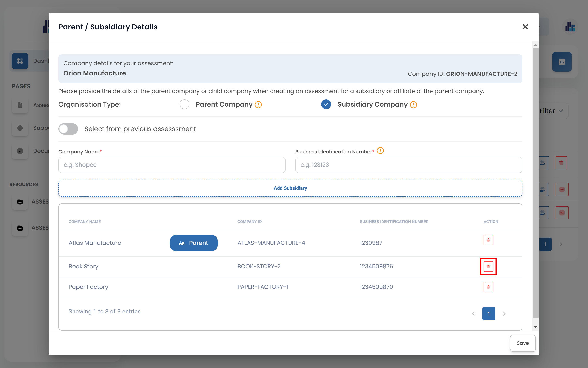Image resolution: width=588 pixels, height=368 pixels.
Task: Click the Parent badge on Atlas Manufacture
Action: [x=194, y=243]
